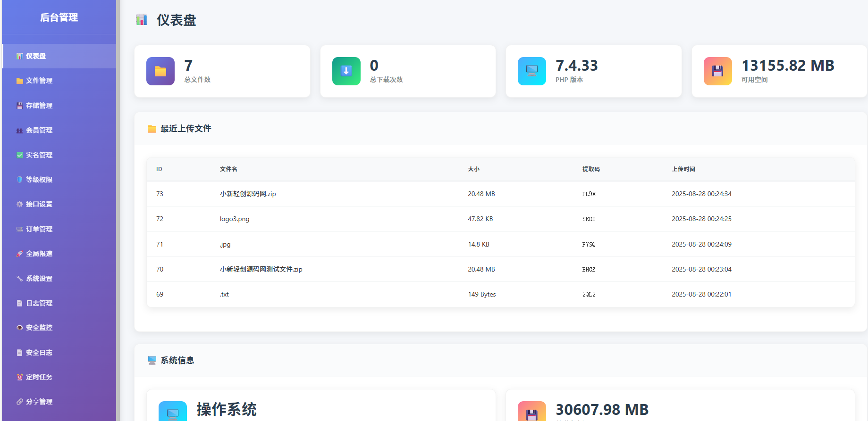Click the 提取码 column header

591,169
